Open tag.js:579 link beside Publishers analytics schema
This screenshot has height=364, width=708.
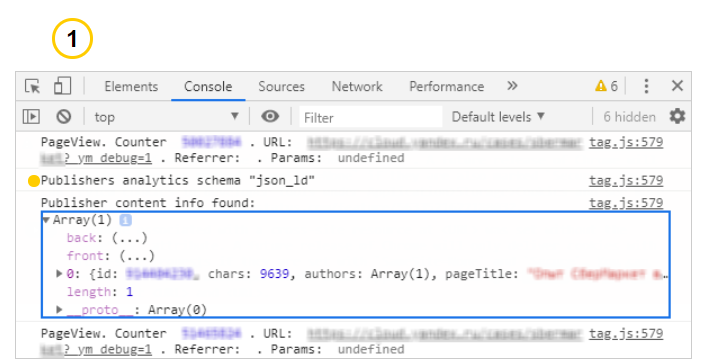pyautogui.click(x=626, y=180)
